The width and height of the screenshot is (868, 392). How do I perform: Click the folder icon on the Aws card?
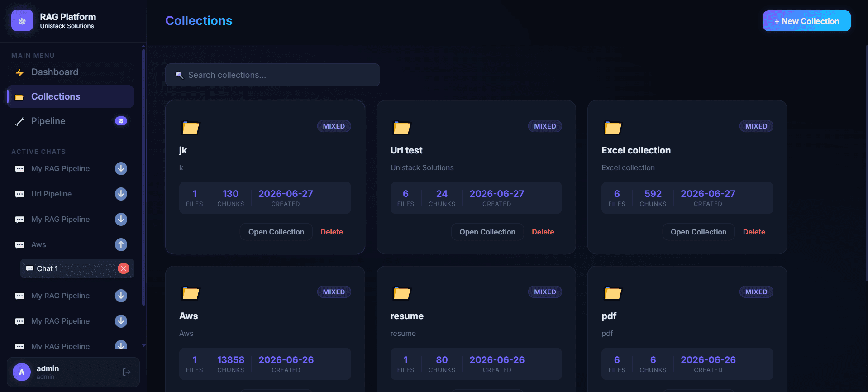(x=191, y=293)
